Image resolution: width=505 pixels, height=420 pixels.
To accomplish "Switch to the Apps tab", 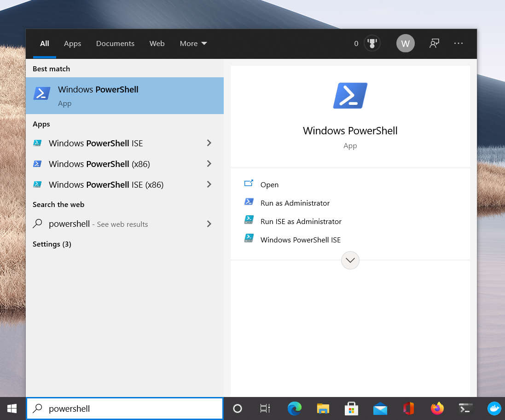I will coord(72,43).
